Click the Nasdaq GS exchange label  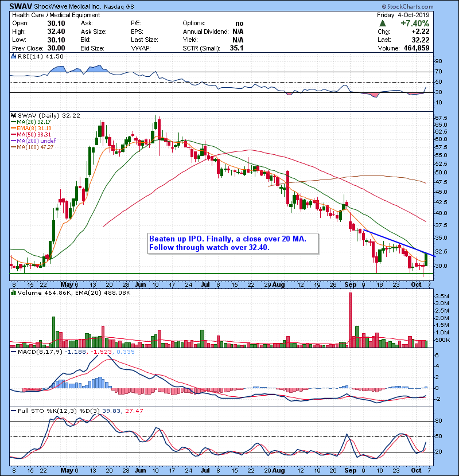(x=119, y=7)
